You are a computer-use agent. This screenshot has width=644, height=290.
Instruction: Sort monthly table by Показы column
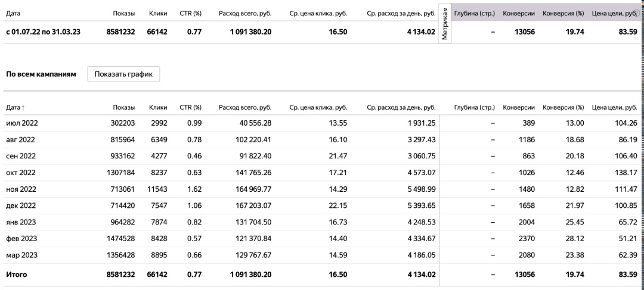(123, 107)
